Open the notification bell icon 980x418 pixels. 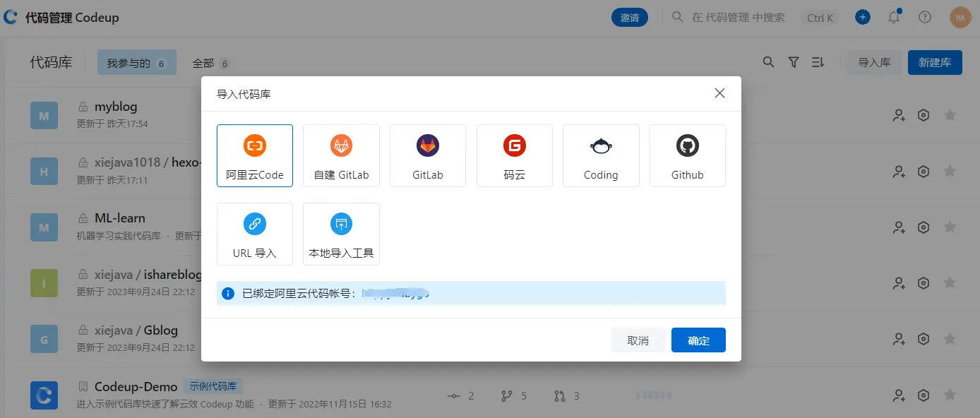tap(893, 17)
